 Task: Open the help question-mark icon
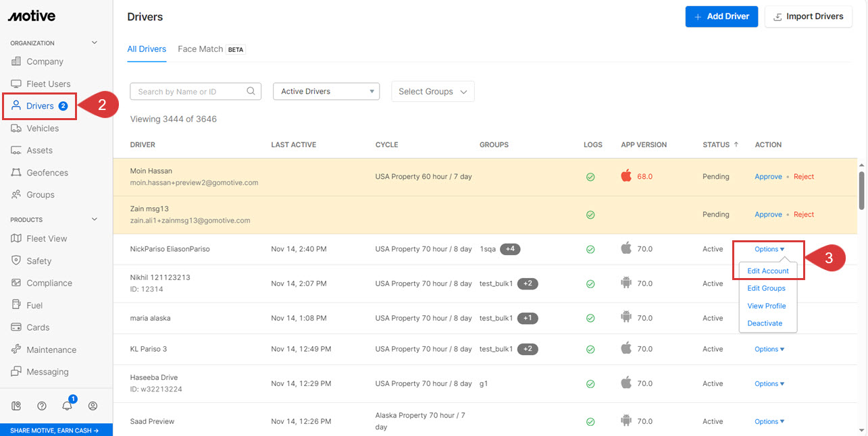pos(42,406)
